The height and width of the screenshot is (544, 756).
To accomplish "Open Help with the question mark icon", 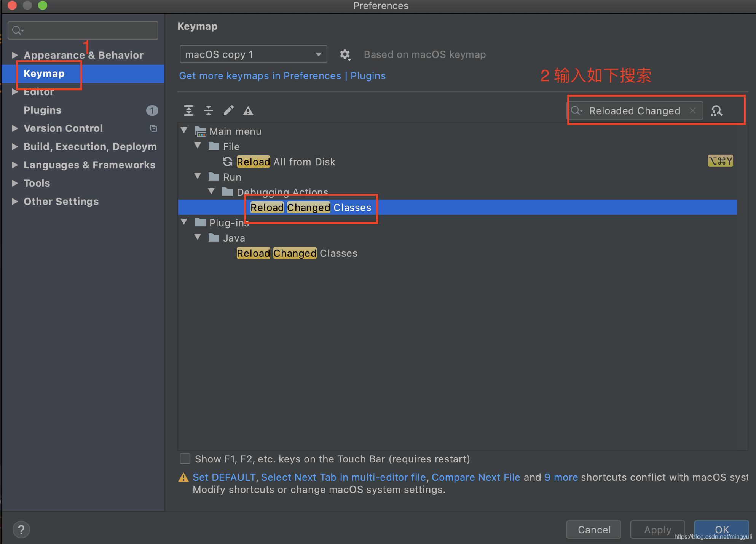I will 21,530.
